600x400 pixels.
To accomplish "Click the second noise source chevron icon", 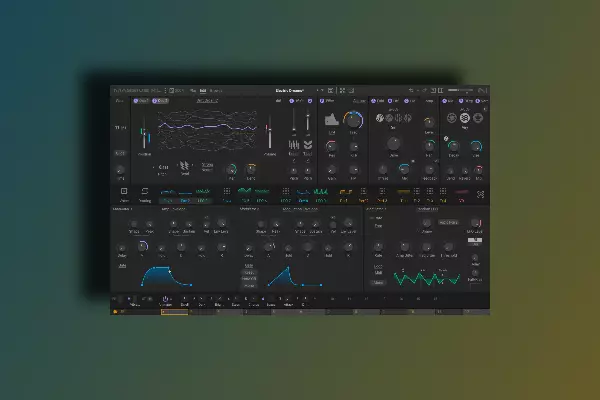I will 308,145.
